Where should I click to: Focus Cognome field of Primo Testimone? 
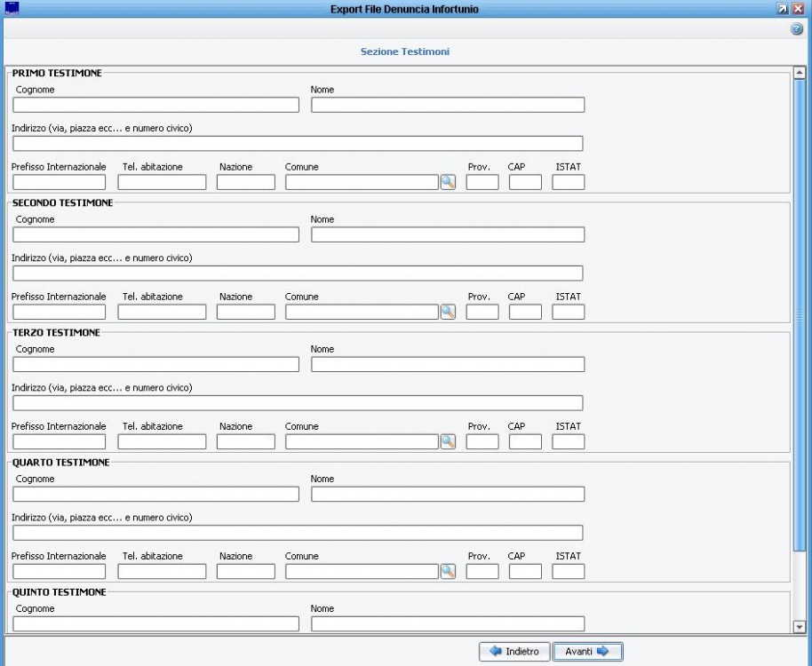coord(155,106)
